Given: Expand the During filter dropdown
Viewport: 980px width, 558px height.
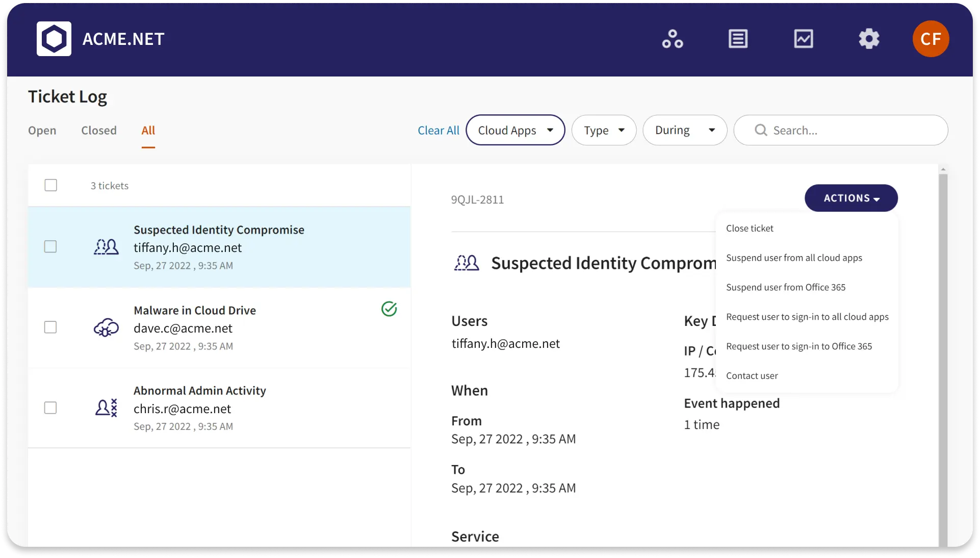Looking at the screenshot, I should click(685, 130).
